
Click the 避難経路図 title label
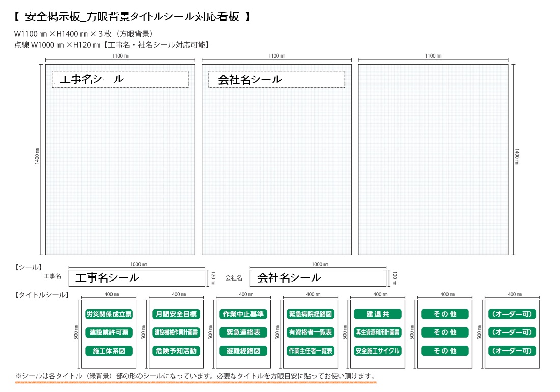click(243, 351)
